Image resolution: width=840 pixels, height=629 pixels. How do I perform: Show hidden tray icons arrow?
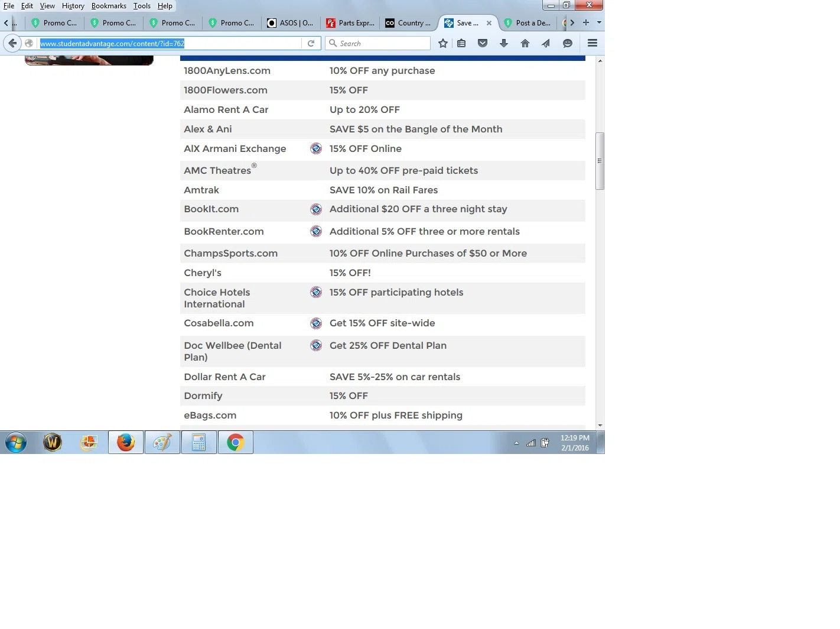(x=516, y=443)
